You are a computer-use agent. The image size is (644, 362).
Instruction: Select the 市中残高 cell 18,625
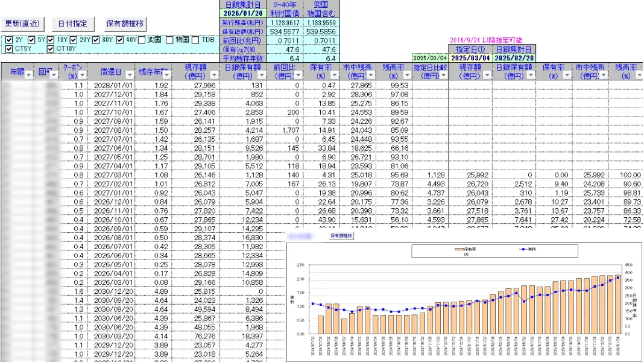(x=358, y=148)
